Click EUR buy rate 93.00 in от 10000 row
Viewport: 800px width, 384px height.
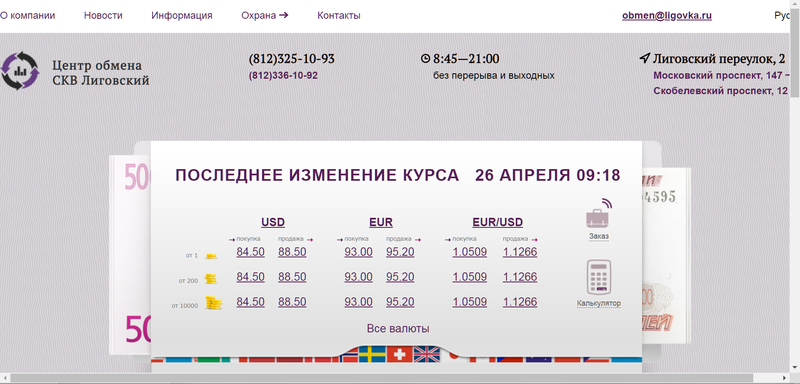[x=359, y=302]
